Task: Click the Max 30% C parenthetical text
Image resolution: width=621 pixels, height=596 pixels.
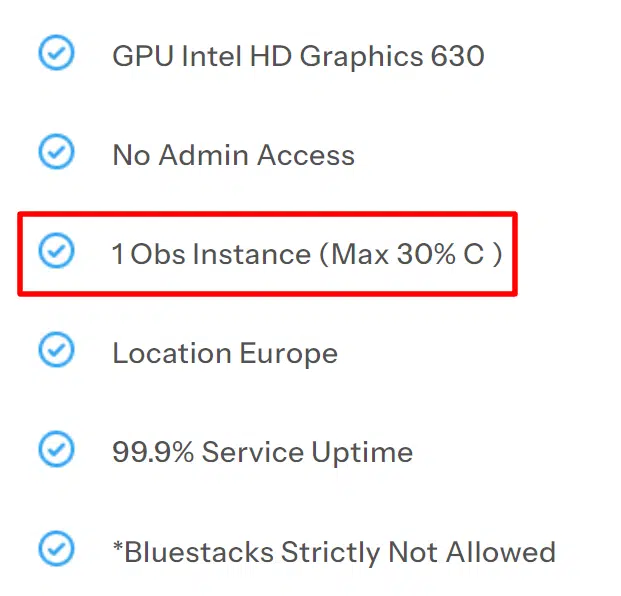Action: (x=410, y=254)
